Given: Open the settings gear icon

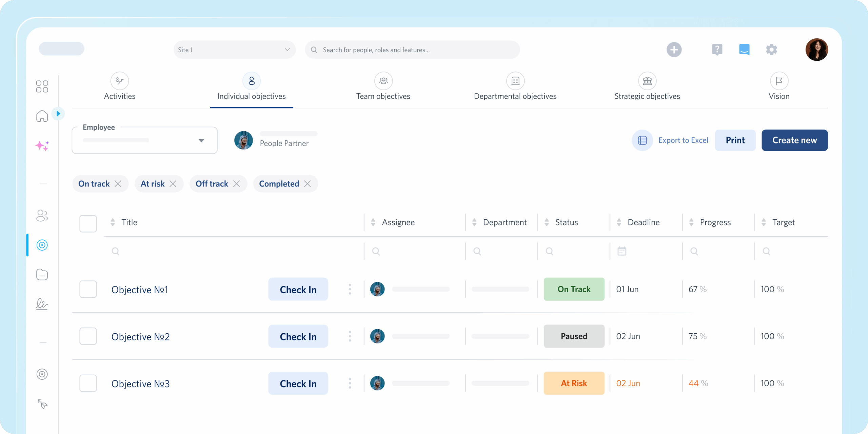Looking at the screenshot, I should 771,50.
